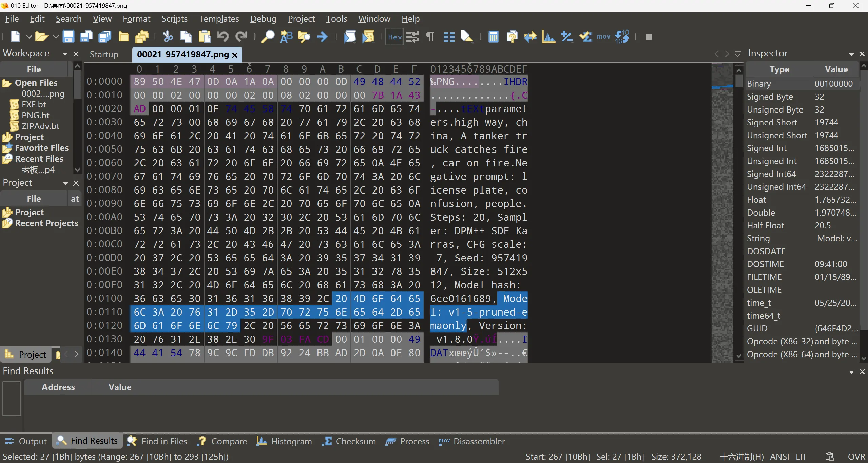Click the Find magnifying glass toolbar icon
This screenshot has width=868, height=463.
click(267, 37)
